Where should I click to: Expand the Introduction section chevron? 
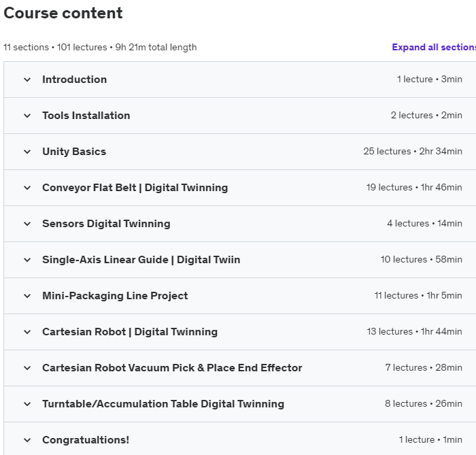click(27, 80)
